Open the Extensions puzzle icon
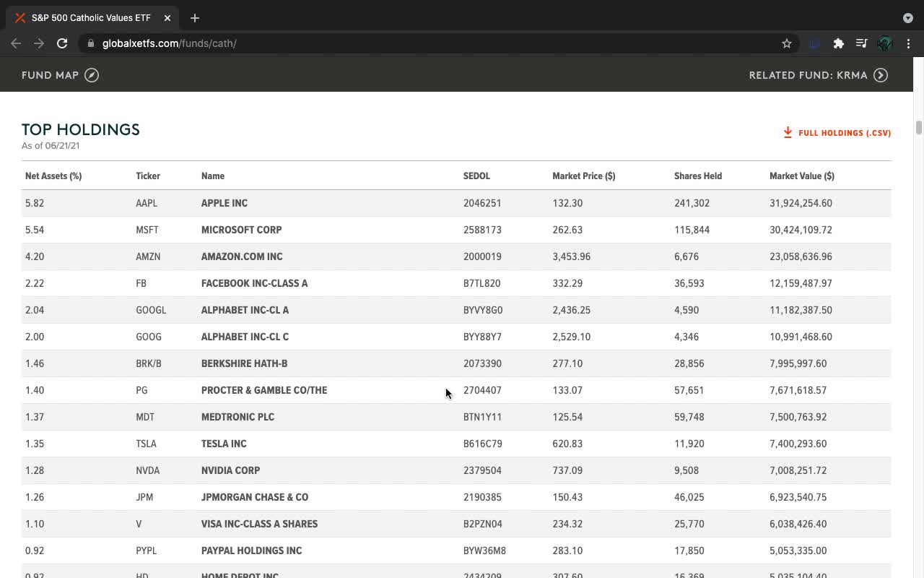This screenshot has width=924, height=578. pyautogui.click(x=838, y=43)
